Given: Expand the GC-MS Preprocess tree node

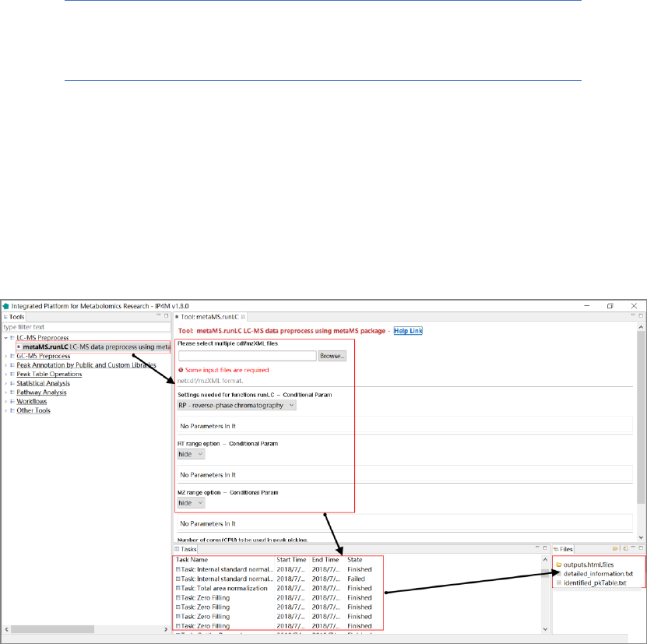Looking at the screenshot, I should click(5, 356).
